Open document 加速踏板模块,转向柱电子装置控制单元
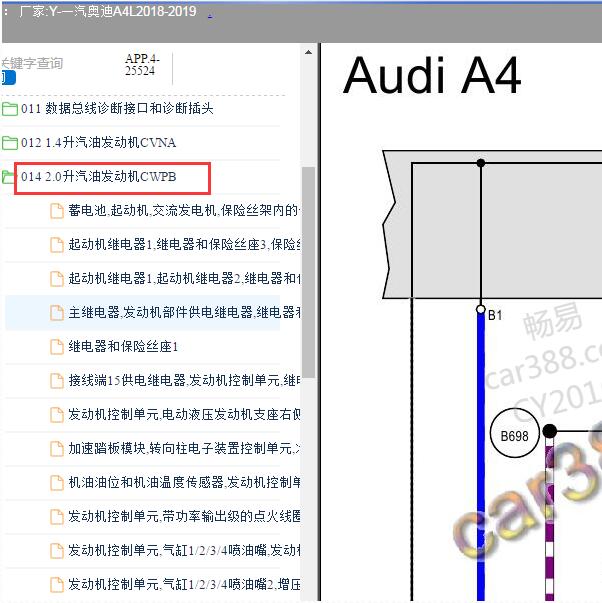 185,448
